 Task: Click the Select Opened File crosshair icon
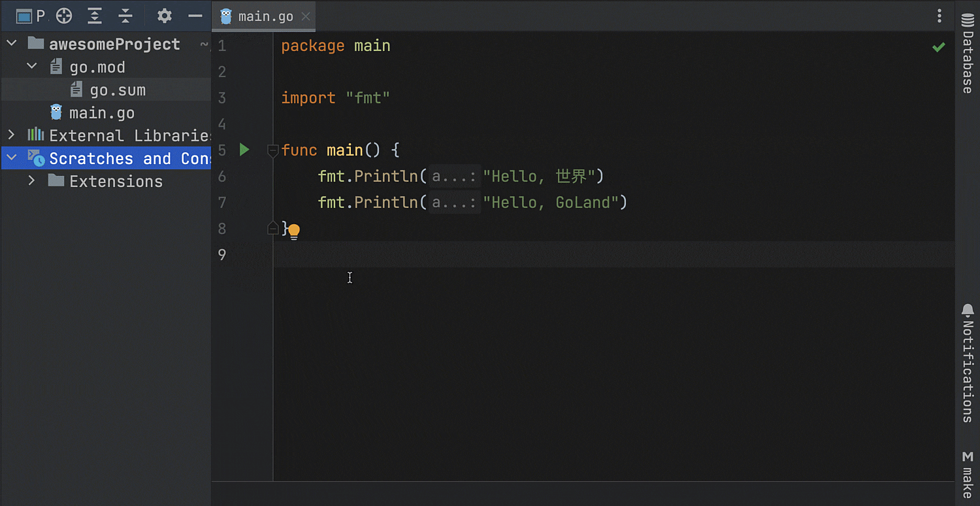pos(64,16)
